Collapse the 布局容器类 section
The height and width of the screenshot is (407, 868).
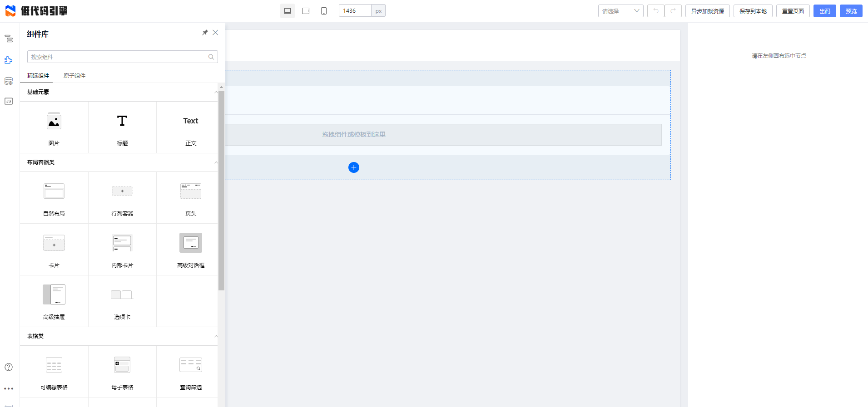216,162
